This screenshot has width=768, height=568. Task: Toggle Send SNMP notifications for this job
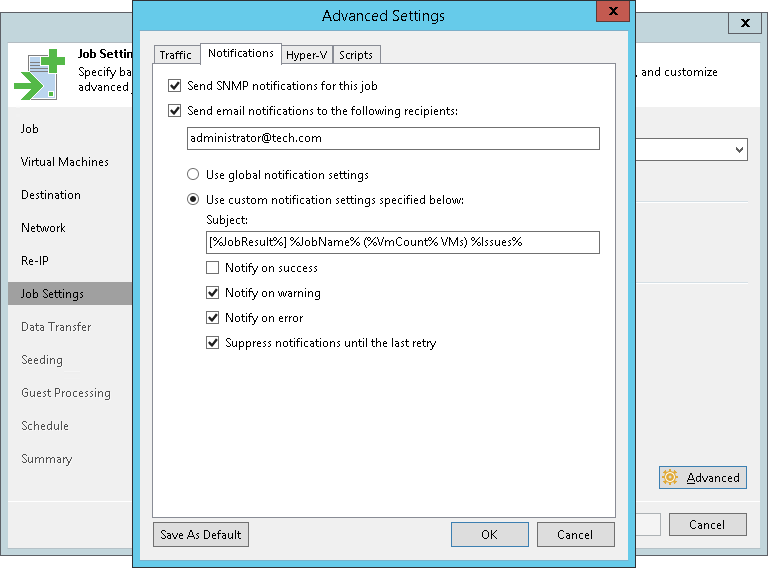pyautogui.click(x=174, y=86)
